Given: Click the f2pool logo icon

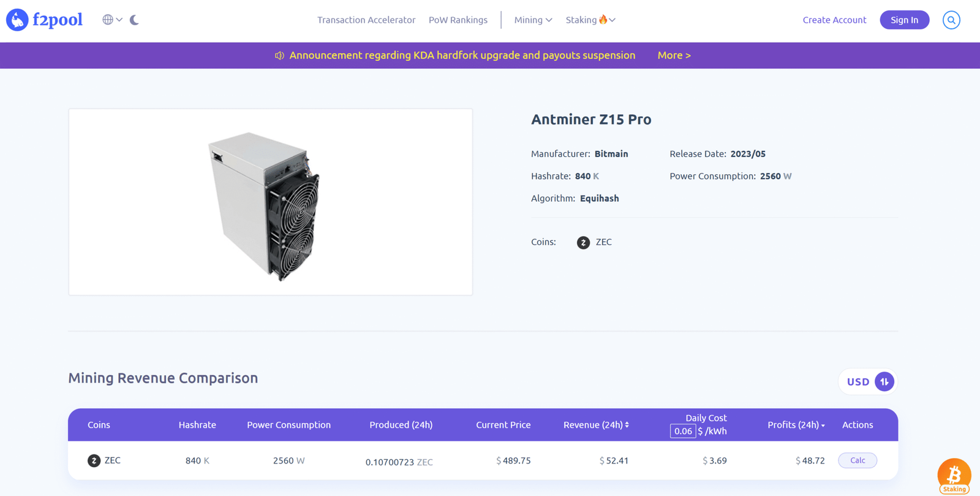Looking at the screenshot, I should tap(17, 20).
